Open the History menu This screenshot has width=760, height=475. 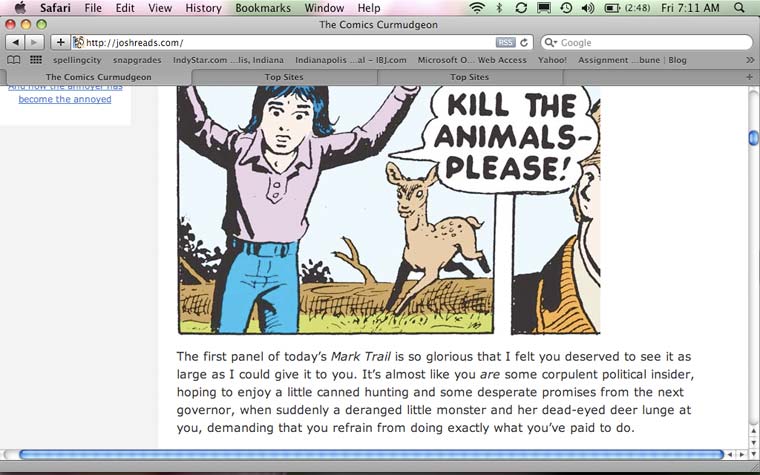point(203,8)
